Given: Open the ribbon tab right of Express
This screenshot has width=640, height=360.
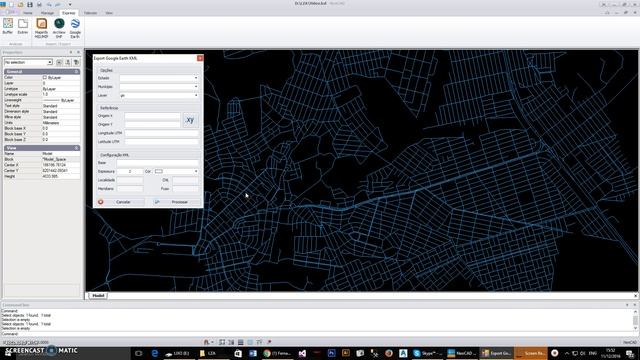Looking at the screenshot, I should tap(90, 13).
